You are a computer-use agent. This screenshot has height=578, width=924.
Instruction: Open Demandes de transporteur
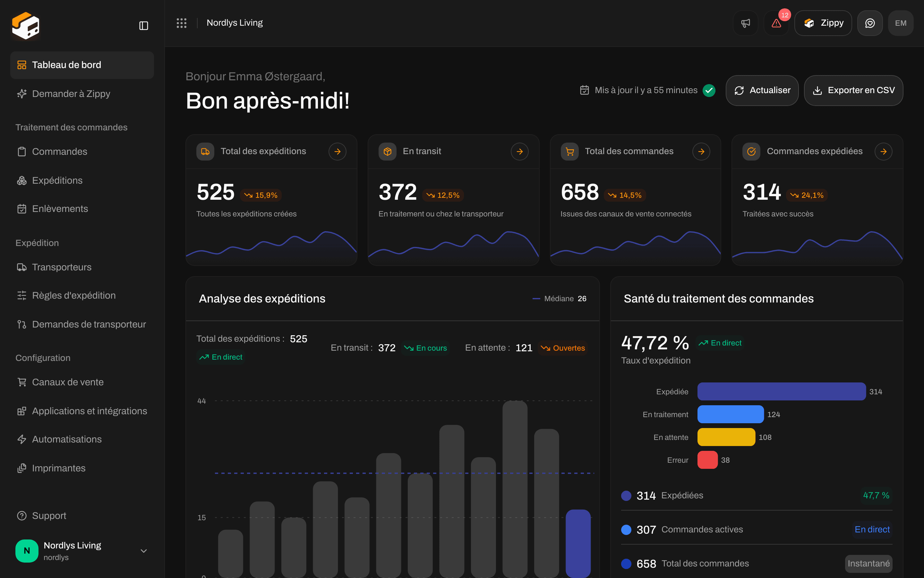(82, 324)
